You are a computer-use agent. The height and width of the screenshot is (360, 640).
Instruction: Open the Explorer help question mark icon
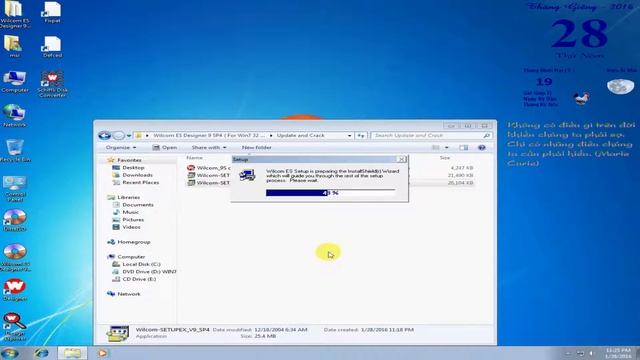pos(482,147)
